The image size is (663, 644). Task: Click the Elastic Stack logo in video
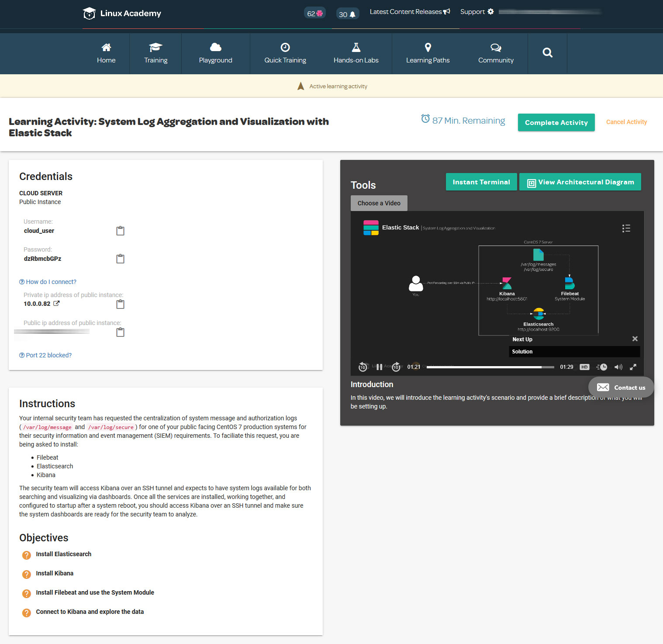pyautogui.click(x=371, y=228)
